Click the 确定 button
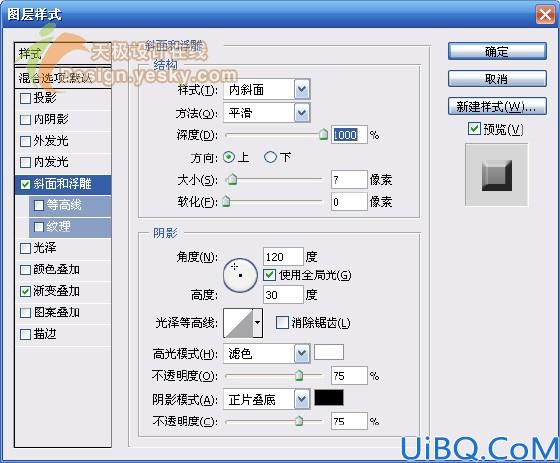Screen dimensions: 560x463 tap(497, 51)
